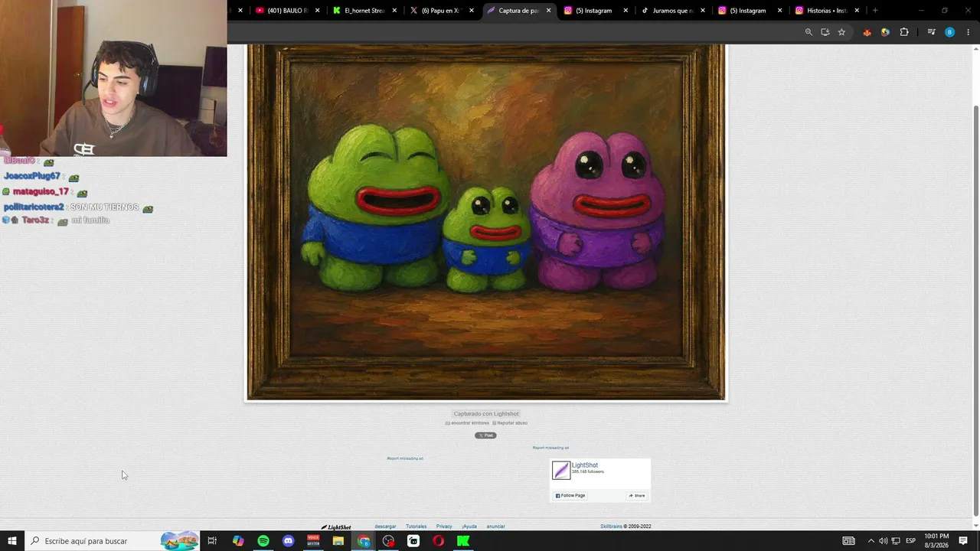The height and width of the screenshot is (551, 980).
Task: Open the volume control in the tray
Action: (883, 541)
